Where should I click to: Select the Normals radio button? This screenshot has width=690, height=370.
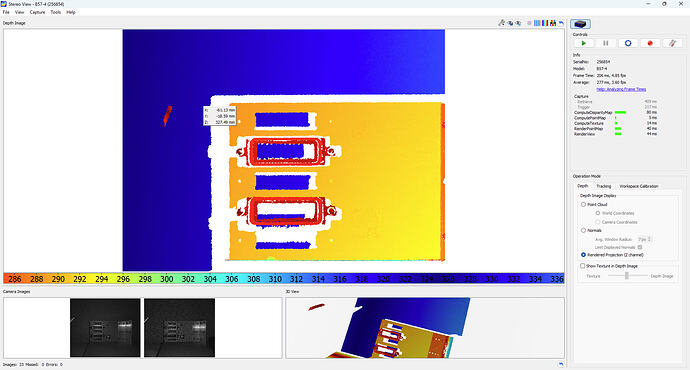(x=584, y=230)
